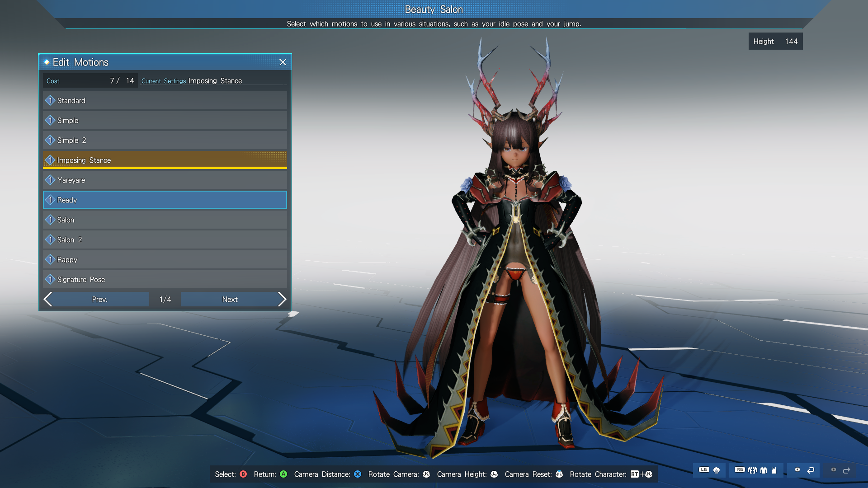Click the right d-pad icon beside redo
This screenshot has width=868, height=488.
[x=834, y=469]
